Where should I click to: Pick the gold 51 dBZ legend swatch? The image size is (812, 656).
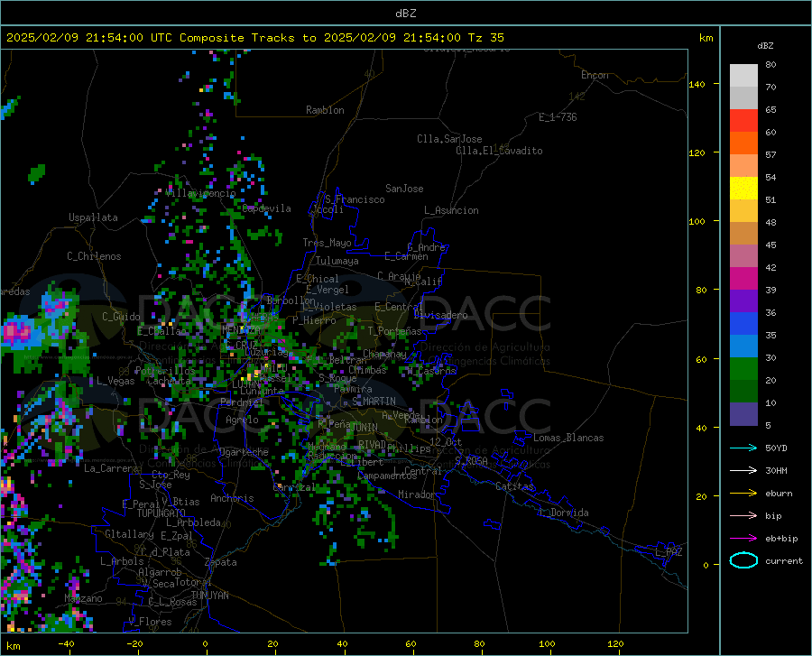pos(743,211)
